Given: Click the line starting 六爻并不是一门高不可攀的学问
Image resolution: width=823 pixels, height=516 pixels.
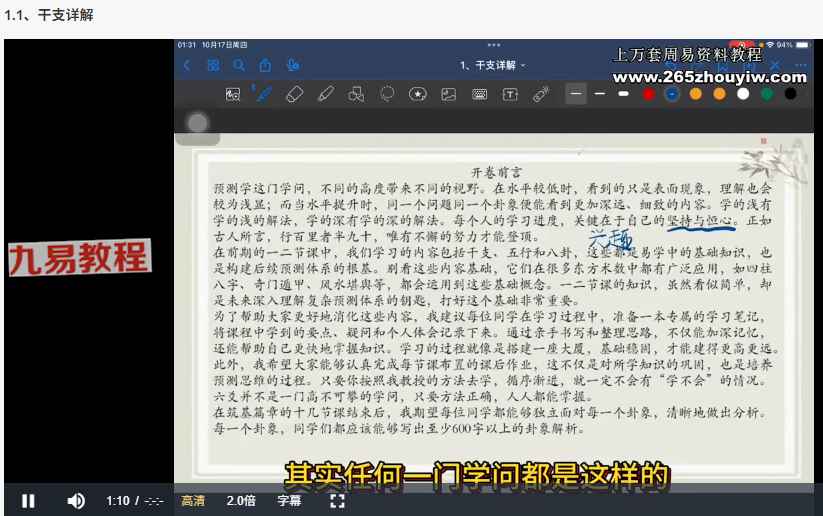Looking at the screenshot, I should (403, 396).
